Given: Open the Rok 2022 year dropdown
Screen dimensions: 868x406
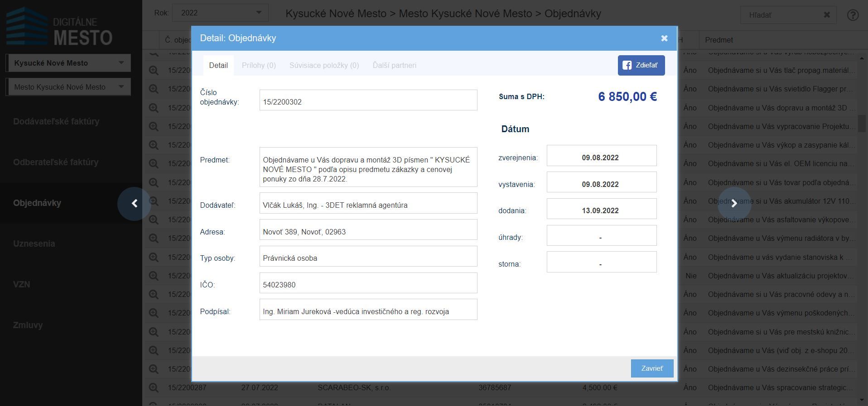Looking at the screenshot, I should (220, 13).
